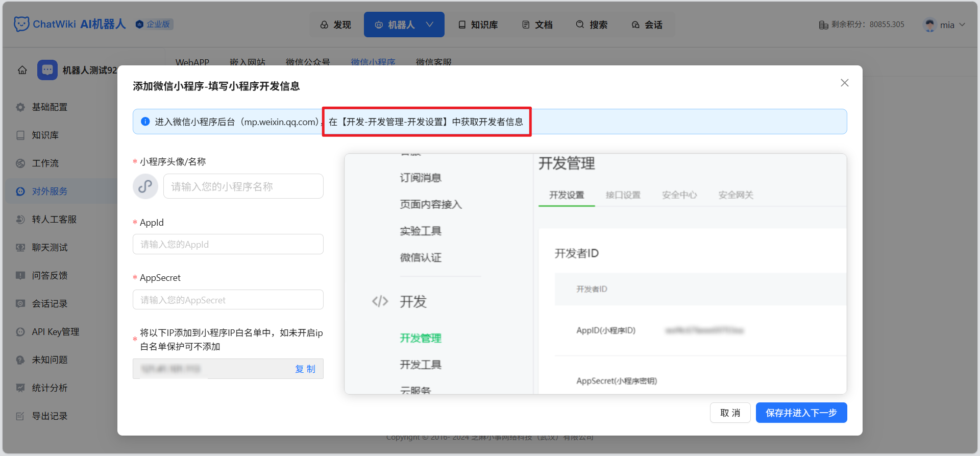The width and height of the screenshot is (980, 456).
Task: Click the 转人工客服 sidebar icon
Action: (20, 220)
